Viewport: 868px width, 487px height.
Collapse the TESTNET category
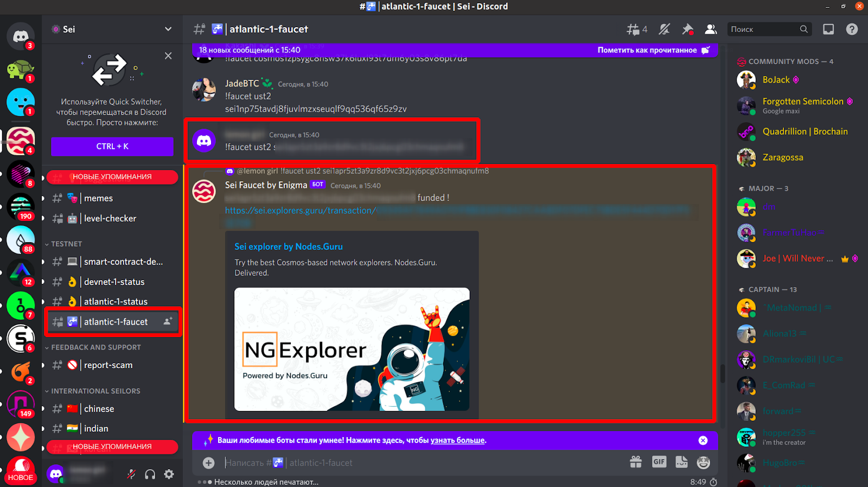pos(66,244)
